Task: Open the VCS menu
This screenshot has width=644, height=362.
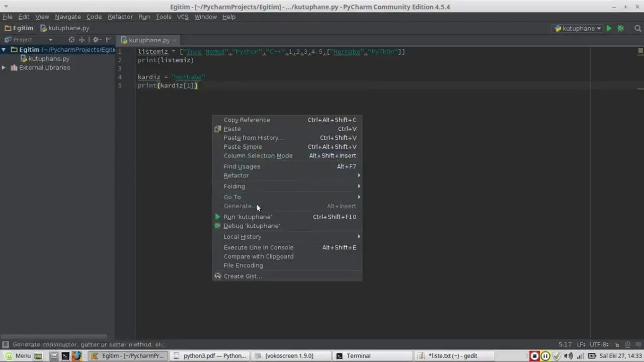Action: click(x=183, y=17)
